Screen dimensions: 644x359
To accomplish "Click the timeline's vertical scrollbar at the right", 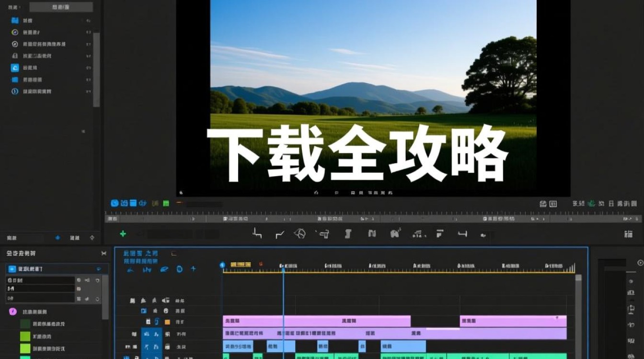I will [x=578, y=316].
